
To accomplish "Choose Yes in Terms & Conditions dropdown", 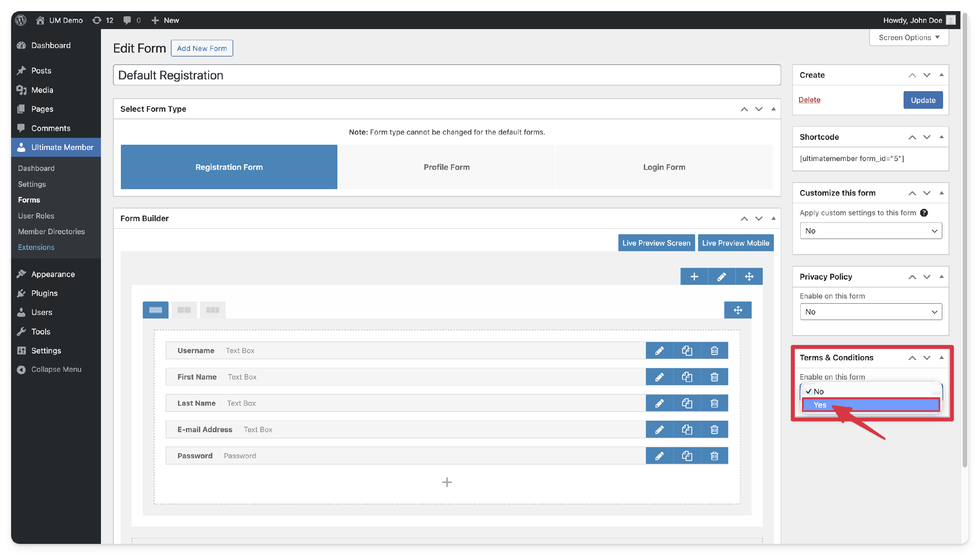I will (x=870, y=405).
